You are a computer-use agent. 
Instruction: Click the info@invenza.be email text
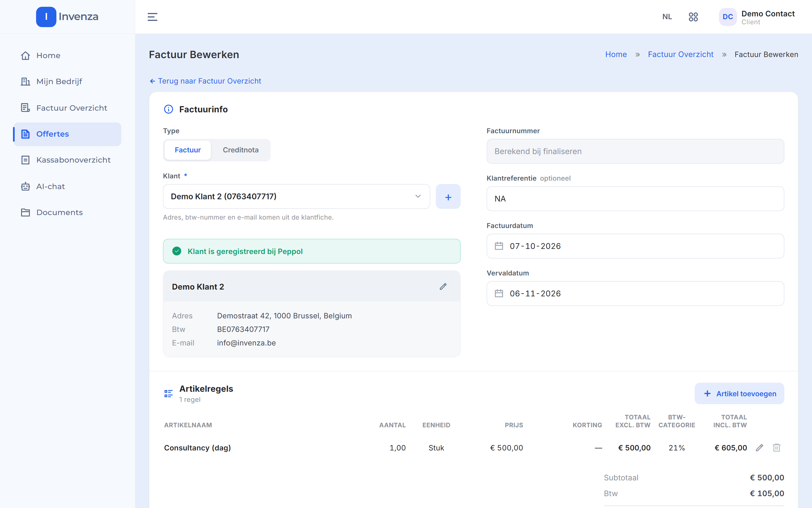246,343
